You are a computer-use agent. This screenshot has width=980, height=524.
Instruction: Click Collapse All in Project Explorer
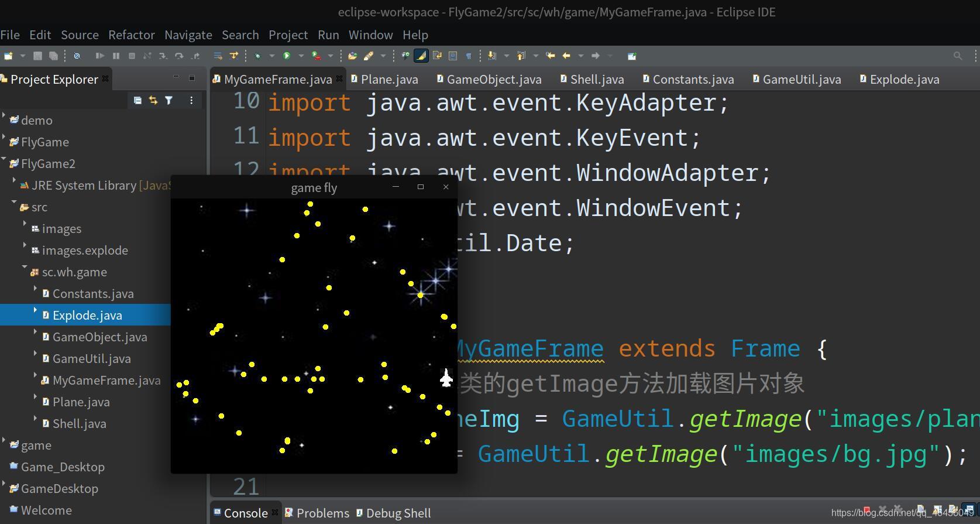pos(137,101)
